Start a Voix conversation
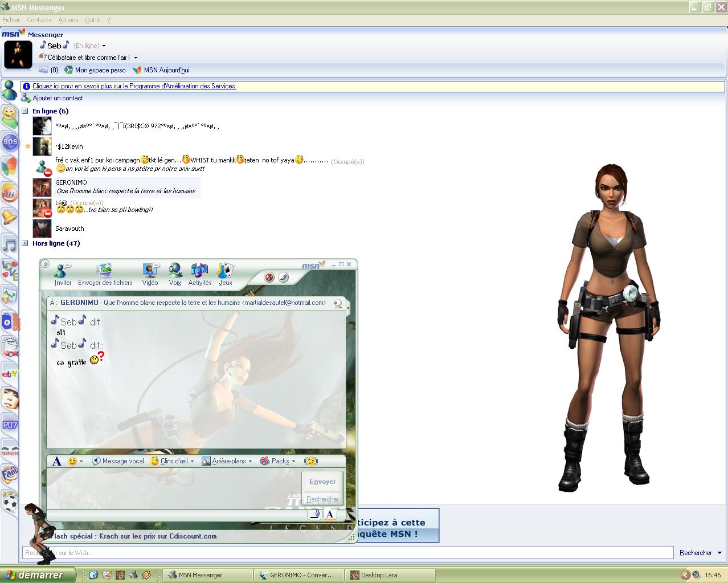 tap(175, 274)
